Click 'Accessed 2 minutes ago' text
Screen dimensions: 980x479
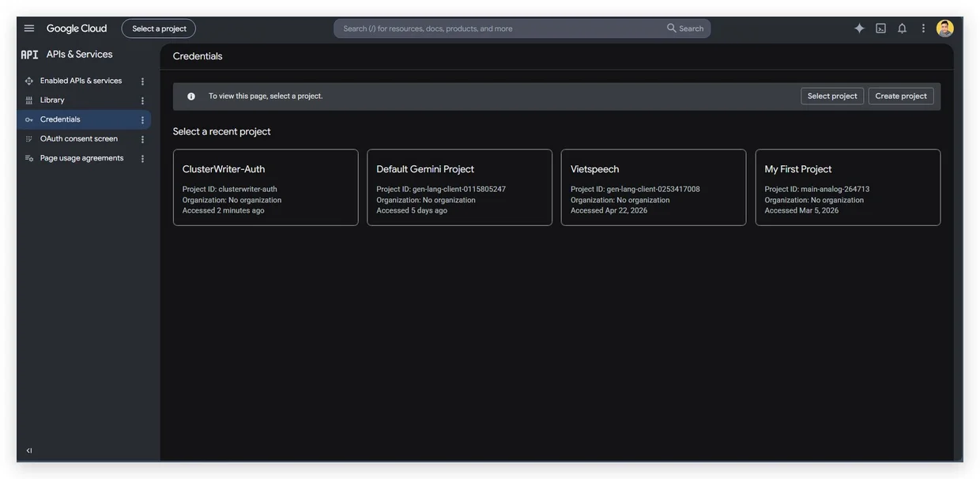[224, 211]
